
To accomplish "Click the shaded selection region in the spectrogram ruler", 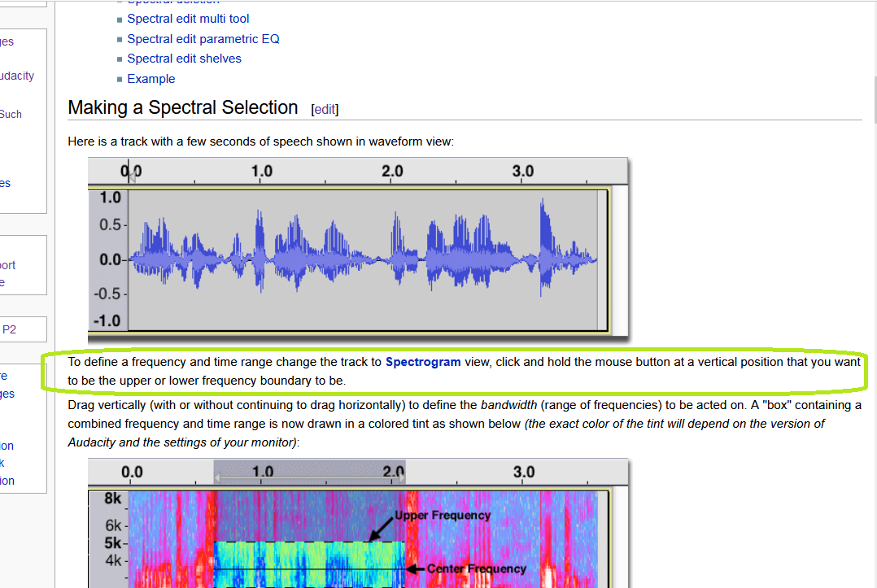I will (309, 471).
